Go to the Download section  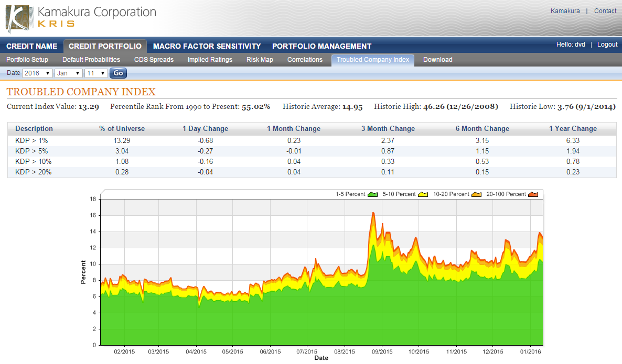pos(437,60)
